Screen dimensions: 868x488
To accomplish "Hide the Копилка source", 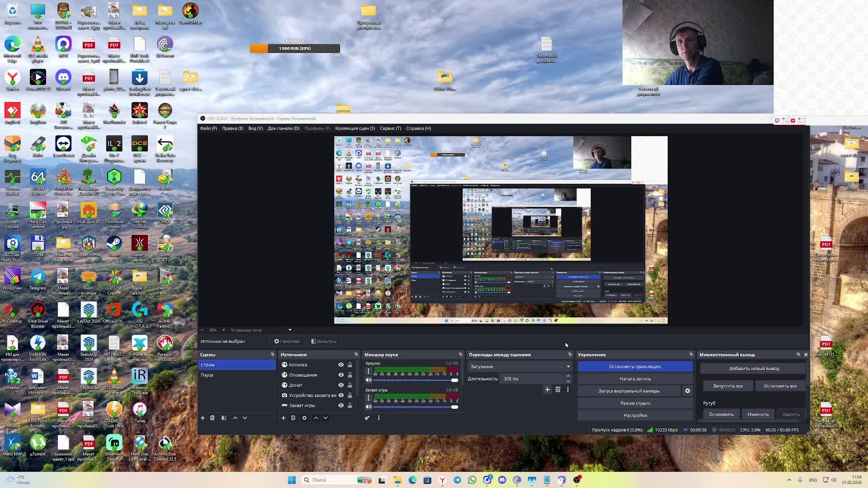I will coord(341,365).
